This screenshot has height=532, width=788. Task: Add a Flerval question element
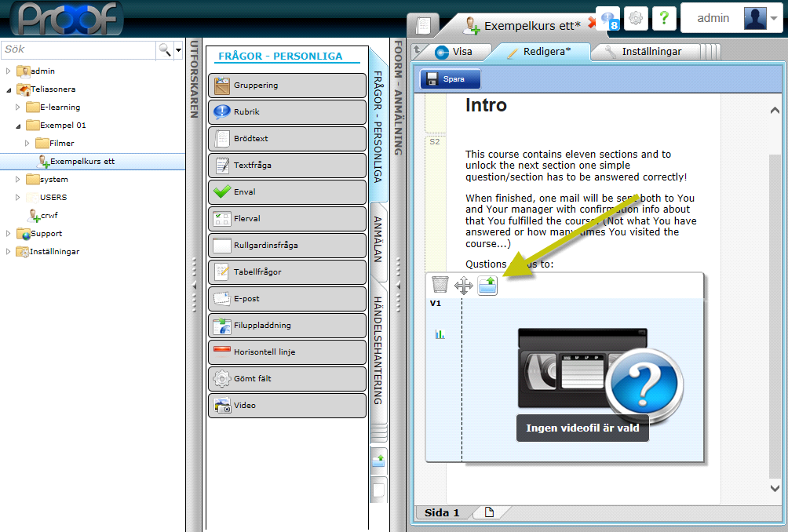(287, 218)
